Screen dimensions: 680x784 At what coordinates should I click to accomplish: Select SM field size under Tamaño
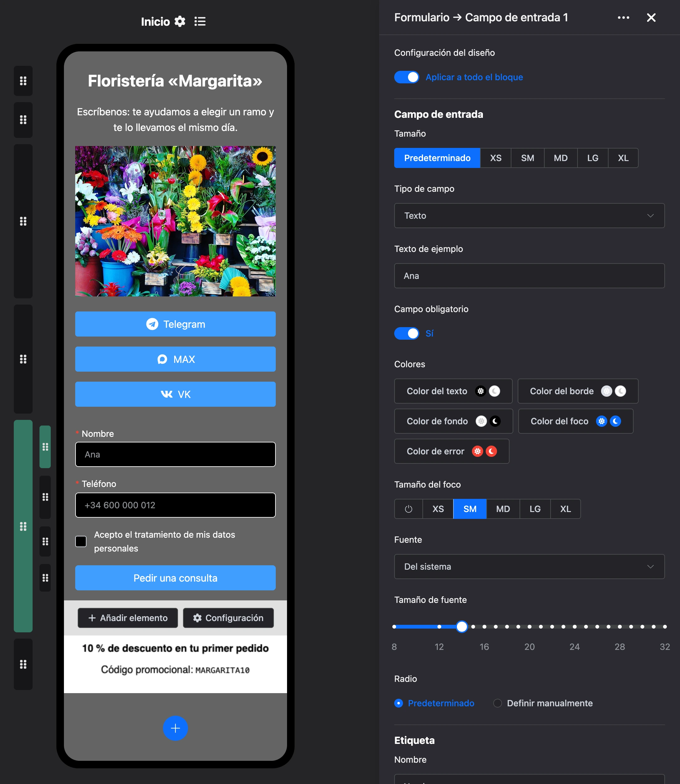(527, 158)
